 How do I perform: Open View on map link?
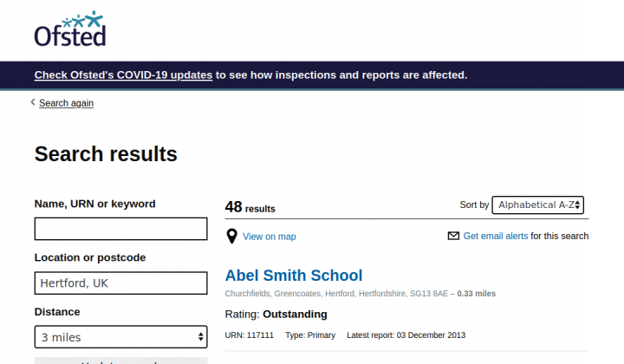coord(270,237)
